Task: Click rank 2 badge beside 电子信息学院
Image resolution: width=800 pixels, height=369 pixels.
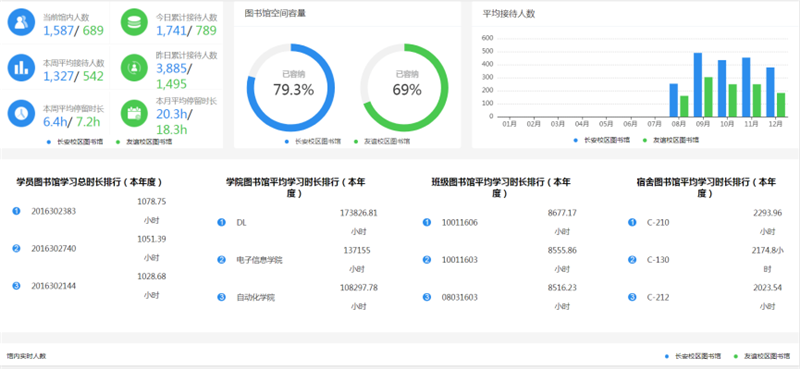Action: point(221,260)
